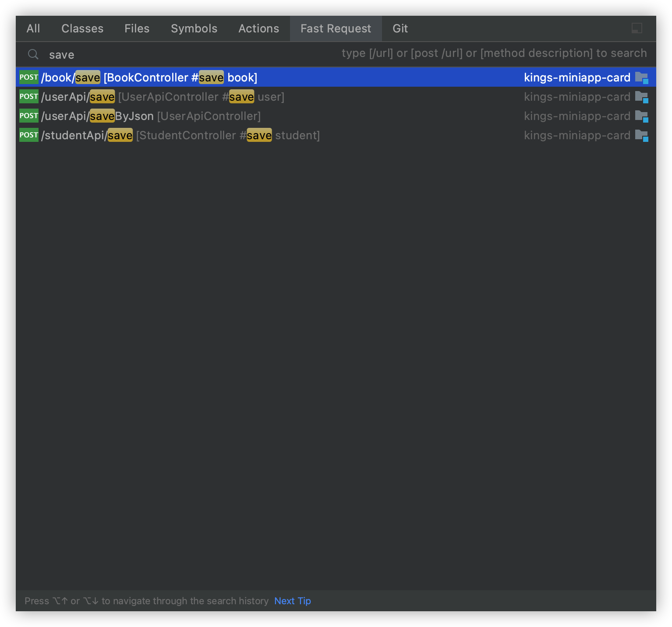Click module folder icon on /userApi/saveByJson row
672x627 pixels.
click(x=641, y=116)
